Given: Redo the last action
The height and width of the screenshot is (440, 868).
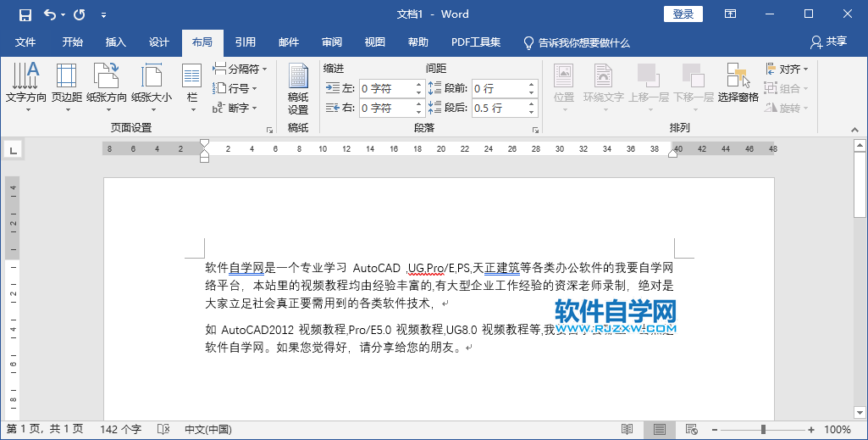Looking at the screenshot, I should tap(79, 15).
